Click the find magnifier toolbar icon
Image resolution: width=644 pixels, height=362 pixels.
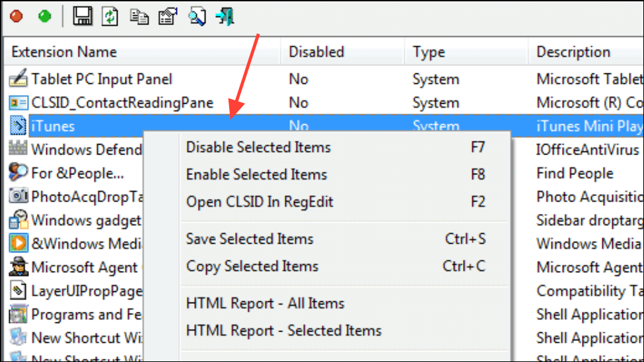coord(197,17)
